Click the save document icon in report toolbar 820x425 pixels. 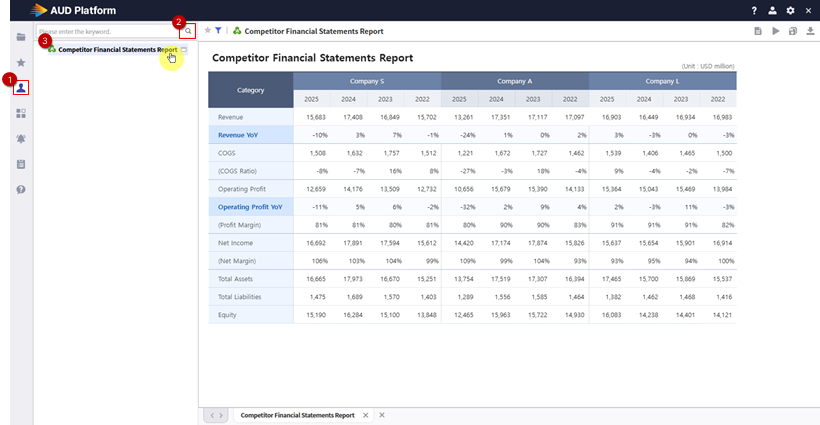pos(759,32)
